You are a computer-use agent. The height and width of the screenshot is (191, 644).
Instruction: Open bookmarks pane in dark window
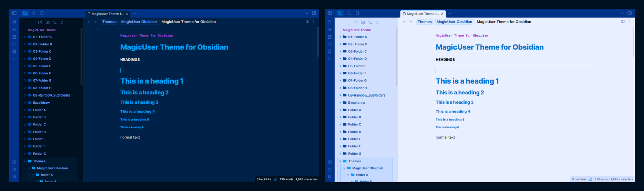click(42, 13)
